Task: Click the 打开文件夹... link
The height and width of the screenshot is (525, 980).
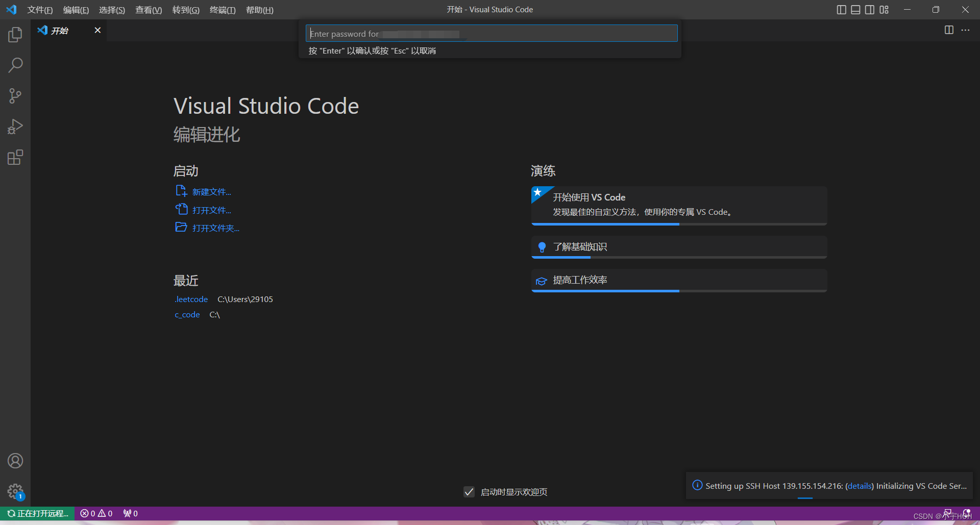Action: coord(216,228)
